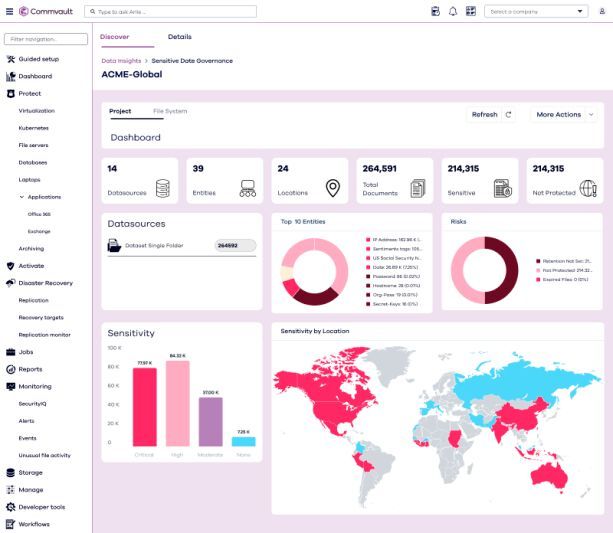Click the Datasources database icon

click(x=162, y=187)
